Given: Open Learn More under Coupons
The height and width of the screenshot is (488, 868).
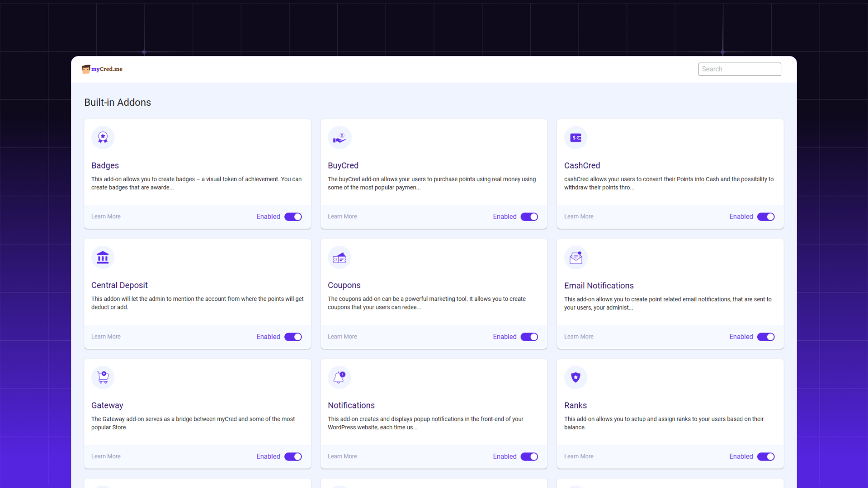Looking at the screenshot, I should (342, 337).
